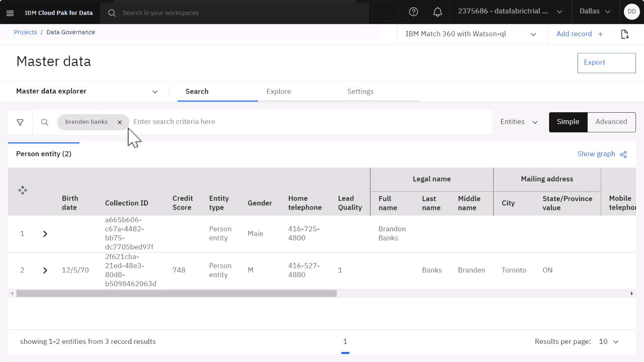Click the 416-725-4800 phone cell
The height and width of the screenshot is (362, 644).
[303, 234]
